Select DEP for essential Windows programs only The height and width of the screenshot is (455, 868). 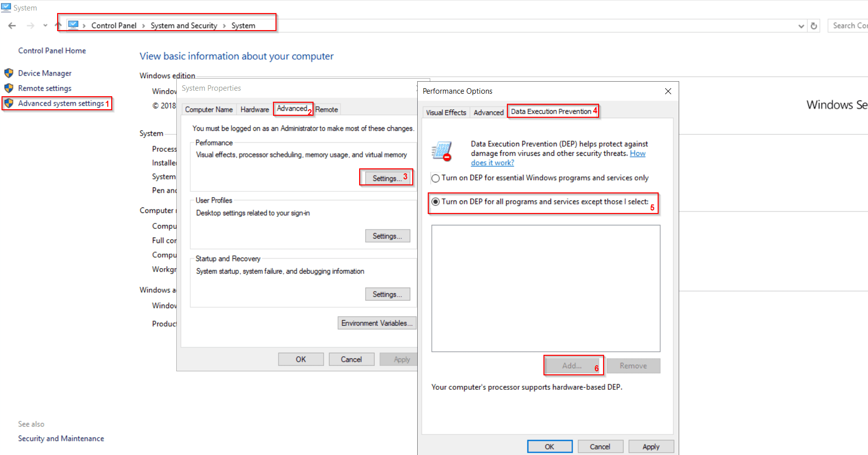click(436, 178)
